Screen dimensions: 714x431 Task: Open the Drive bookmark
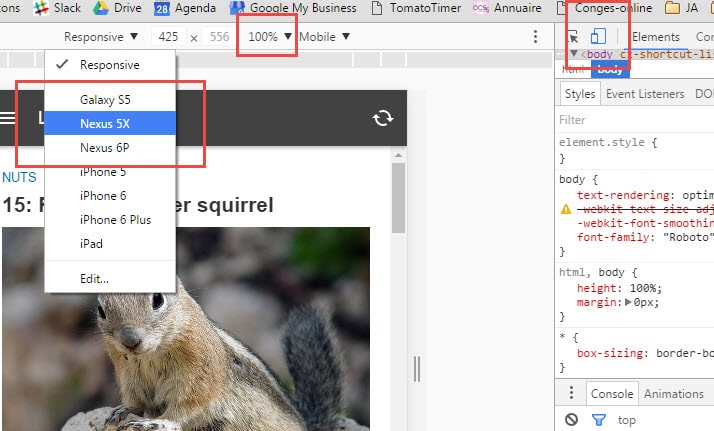tap(117, 8)
